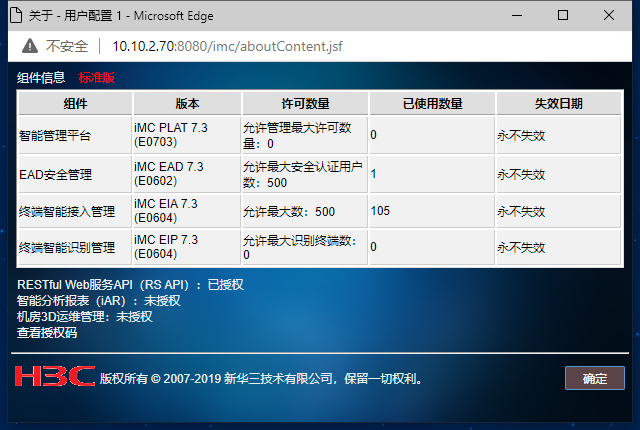Click 永不失效 in 终端智能识别管理 row
The width and height of the screenshot is (640, 430).
(558, 247)
